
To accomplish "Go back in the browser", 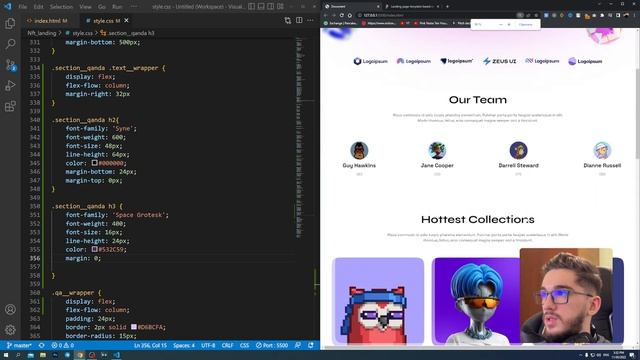I will point(326,15).
